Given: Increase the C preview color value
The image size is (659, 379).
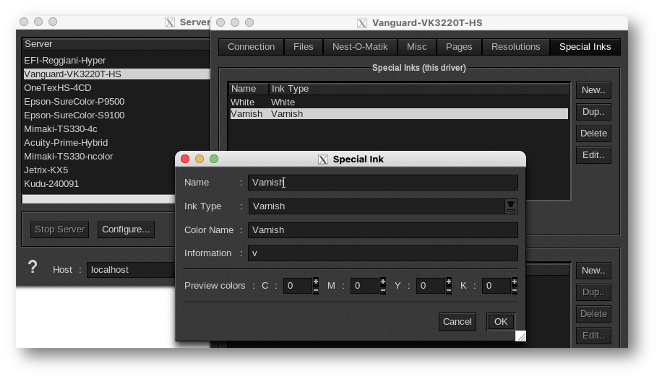Looking at the screenshot, I should pos(316,282).
